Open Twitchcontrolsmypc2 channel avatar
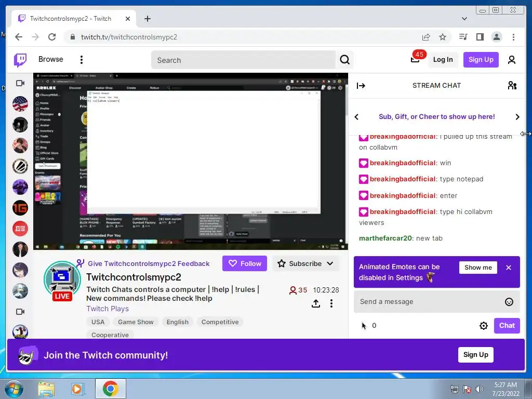This screenshot has height=399, width=532. [x=62, y=280]
